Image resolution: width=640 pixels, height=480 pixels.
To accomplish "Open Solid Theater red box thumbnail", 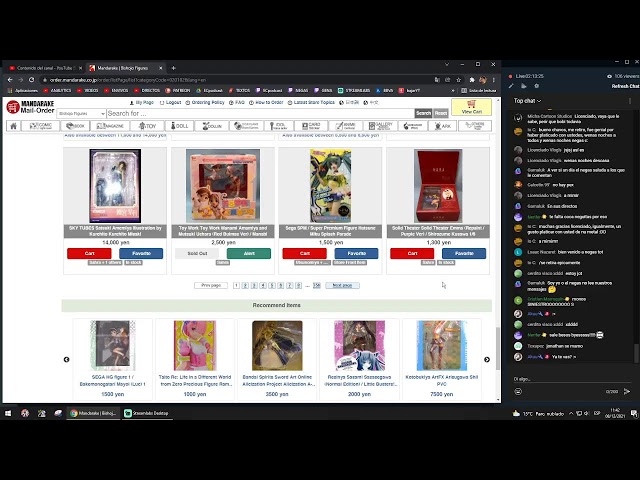I will coord(438,186).
